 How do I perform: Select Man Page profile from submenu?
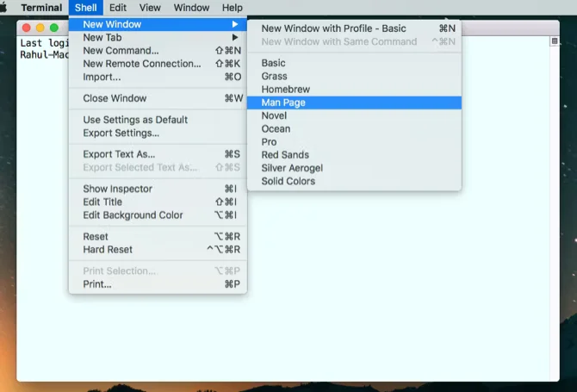(283, 103)
